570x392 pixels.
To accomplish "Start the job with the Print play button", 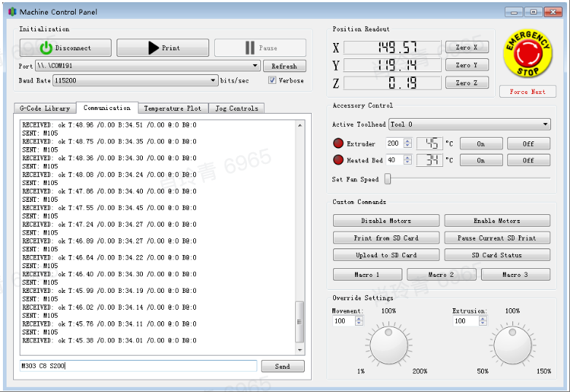I will coord(163,48).
